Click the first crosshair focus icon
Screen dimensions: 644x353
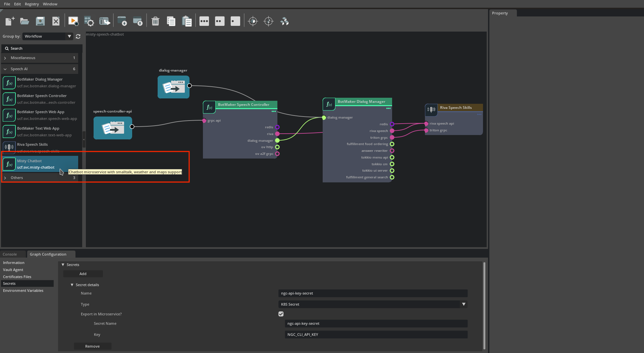(253, 21)
